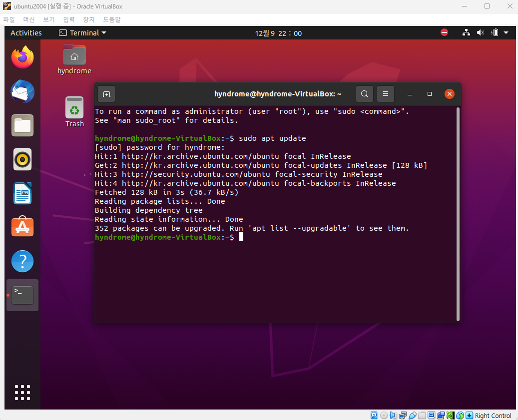This screenshot has width=518, height=420.
Task: Open the hyndrome home folder on desktop
Action: [x=74, y=60]
